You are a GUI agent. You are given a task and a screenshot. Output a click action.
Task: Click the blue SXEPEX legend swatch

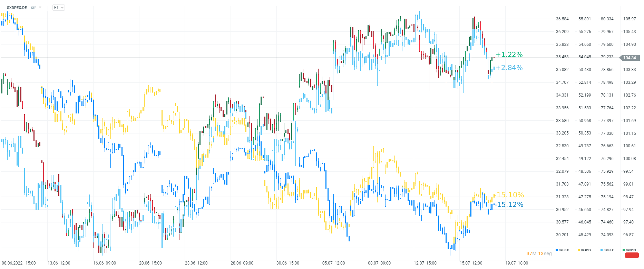(557, 250)
